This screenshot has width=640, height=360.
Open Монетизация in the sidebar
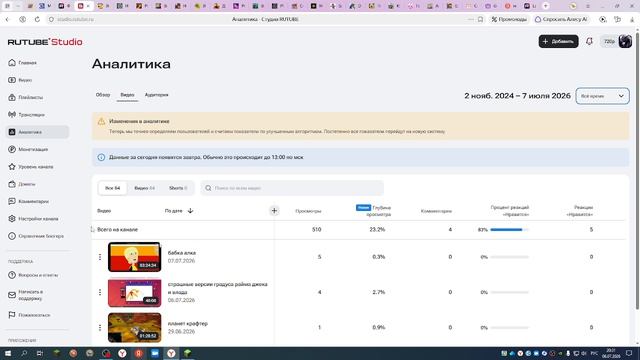28,149
